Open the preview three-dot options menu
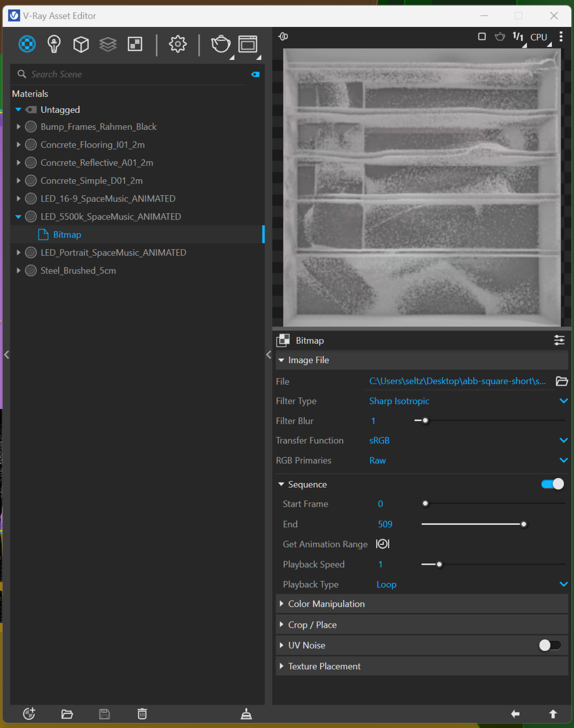Image resolution: width=574 pixels, height=728 pixels. pyautogui.click(x=561, y=36)
